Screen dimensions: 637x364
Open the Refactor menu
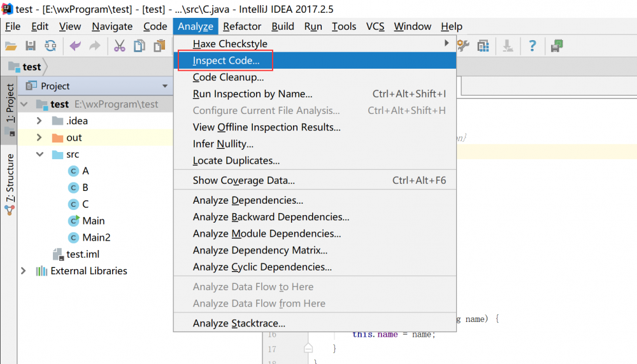241,26
